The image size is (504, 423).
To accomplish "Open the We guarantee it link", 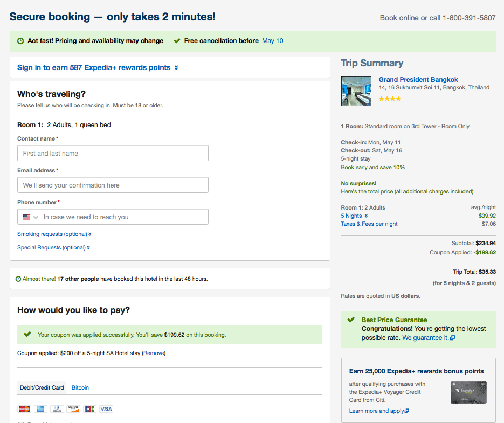I will (425, 337).
